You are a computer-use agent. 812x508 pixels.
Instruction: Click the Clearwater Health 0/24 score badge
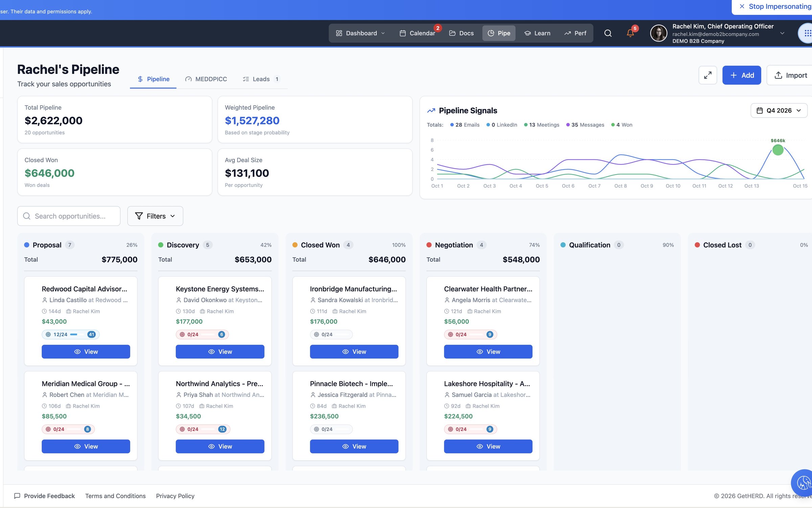(x=470, y=334)
